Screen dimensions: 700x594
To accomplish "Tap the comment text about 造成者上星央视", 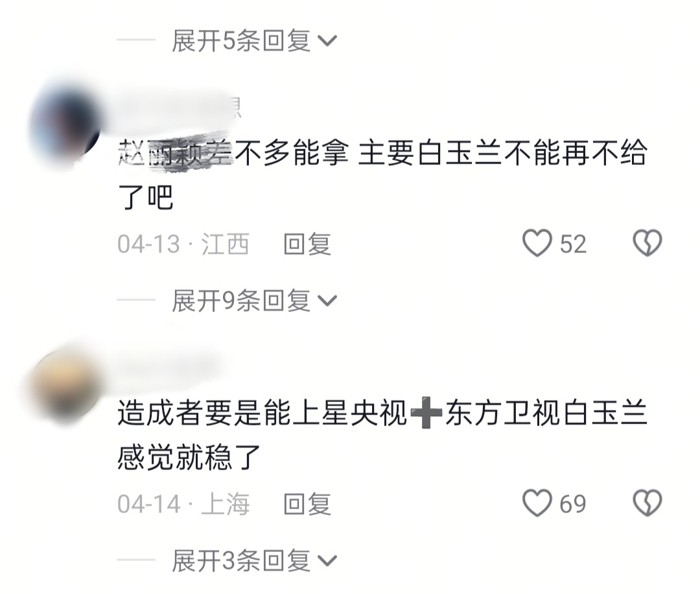I will [382, 434].
